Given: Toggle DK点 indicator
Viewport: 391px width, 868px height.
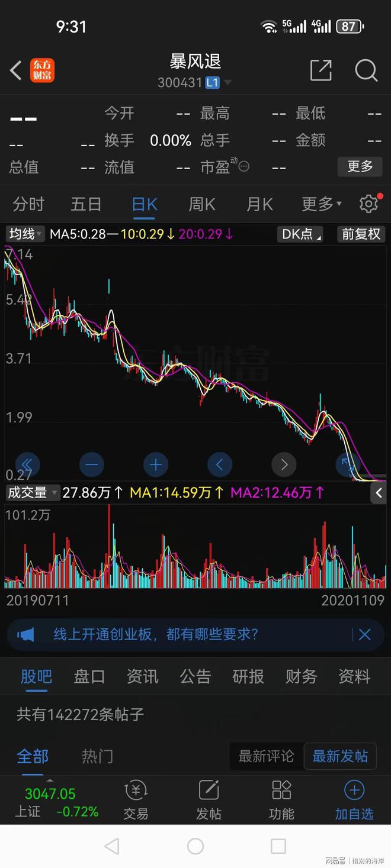Looking at the screenshot, I should pyautogui.click(x=301, y=234).
